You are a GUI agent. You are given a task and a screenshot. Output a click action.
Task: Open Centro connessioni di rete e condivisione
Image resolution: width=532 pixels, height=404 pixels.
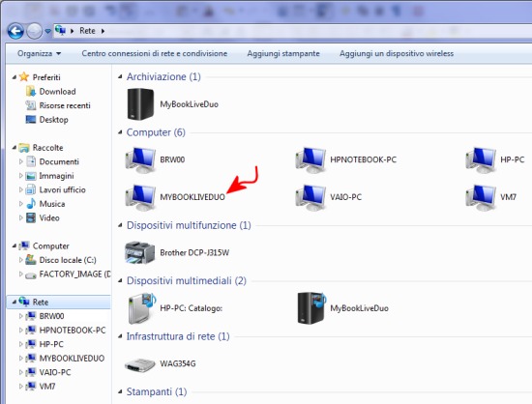click(x=155, y=53)
